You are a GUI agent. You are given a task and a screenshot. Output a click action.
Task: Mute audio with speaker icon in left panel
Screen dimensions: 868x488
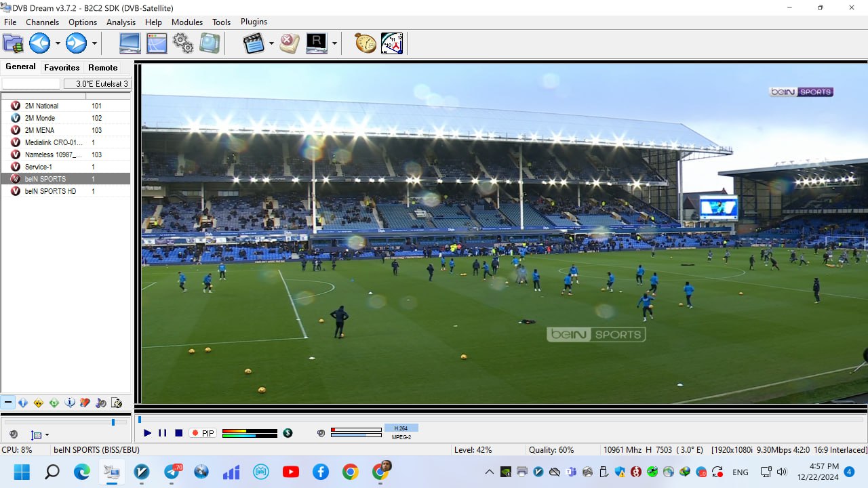(x=13, y=434)
